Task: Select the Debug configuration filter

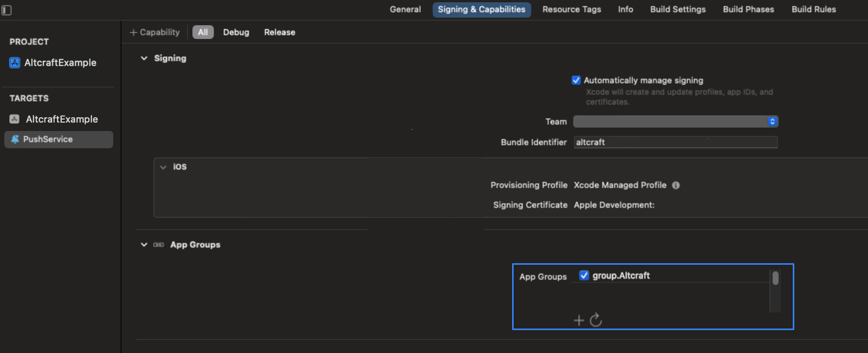Action: point(236,32)
